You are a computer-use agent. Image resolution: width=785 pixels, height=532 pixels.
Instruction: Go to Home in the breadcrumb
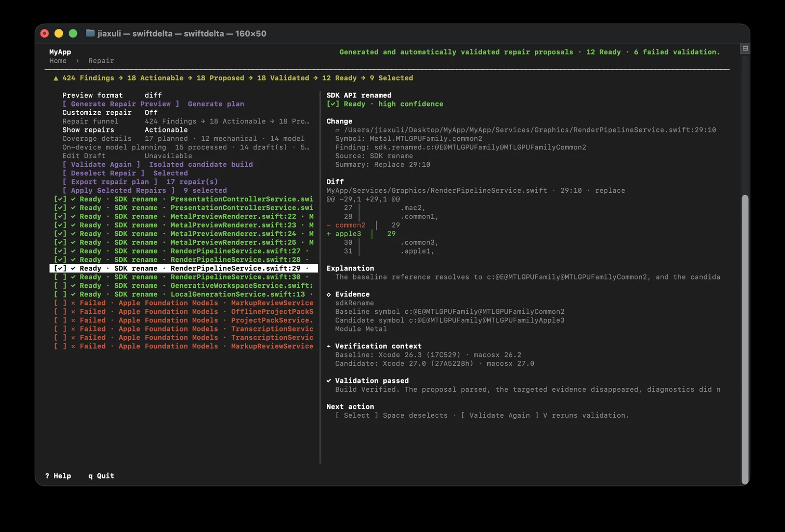tap(58, 61)
